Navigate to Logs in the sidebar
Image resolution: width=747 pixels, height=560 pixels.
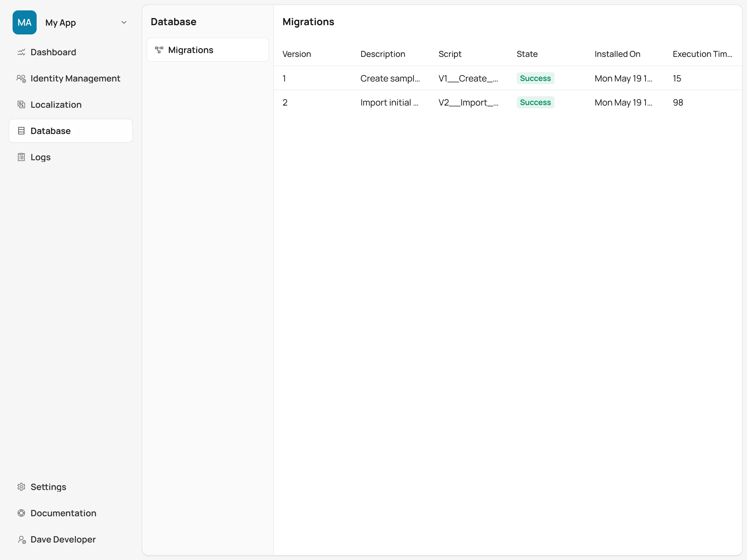pos(40,157)
